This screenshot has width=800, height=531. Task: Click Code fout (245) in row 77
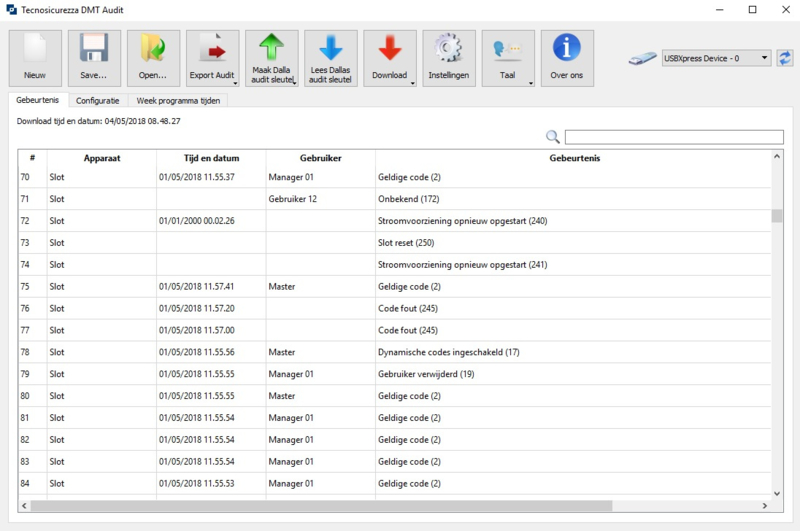click(x=408, y=330)
